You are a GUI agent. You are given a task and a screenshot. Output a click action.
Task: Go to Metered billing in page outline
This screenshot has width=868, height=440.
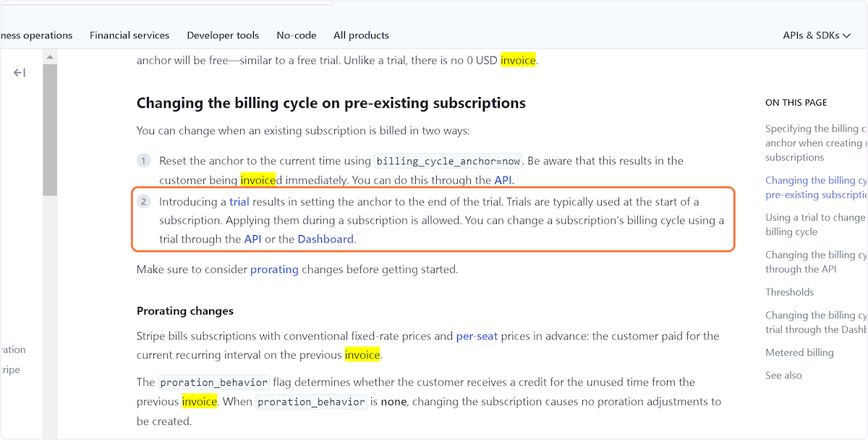tap(799, 352)
